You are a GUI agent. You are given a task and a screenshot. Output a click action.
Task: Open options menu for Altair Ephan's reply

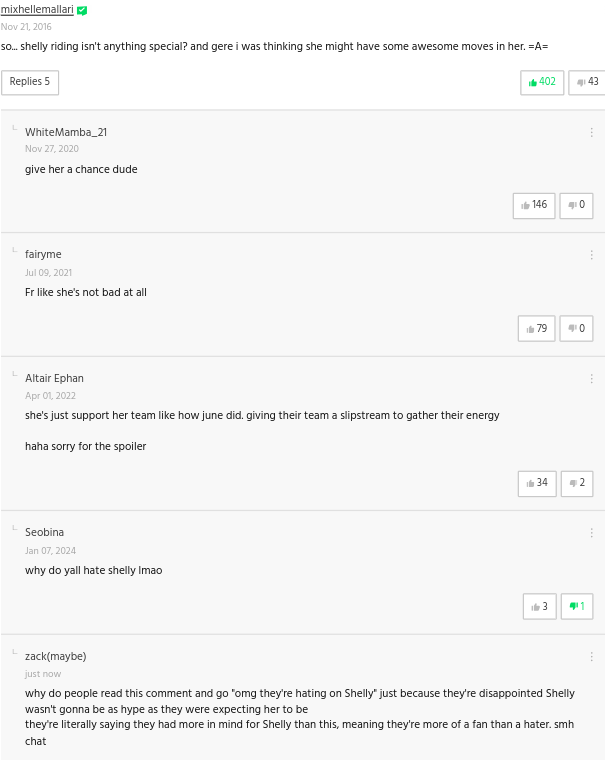pyautogui.click(x=591, y=379)
